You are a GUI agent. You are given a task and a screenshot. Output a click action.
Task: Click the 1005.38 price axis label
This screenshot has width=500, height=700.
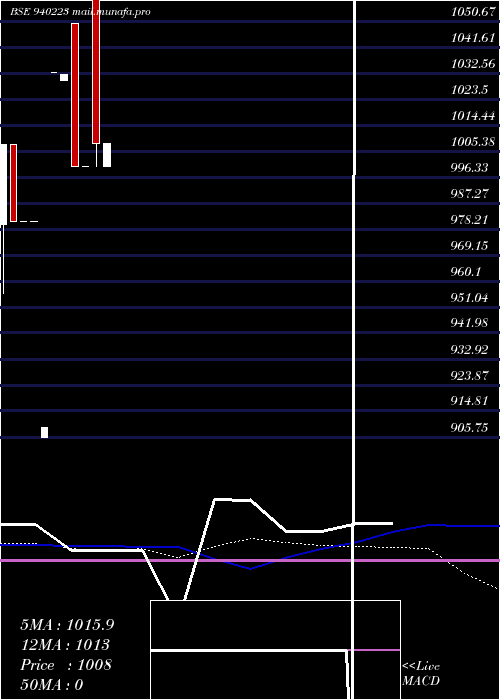(473, 142)
